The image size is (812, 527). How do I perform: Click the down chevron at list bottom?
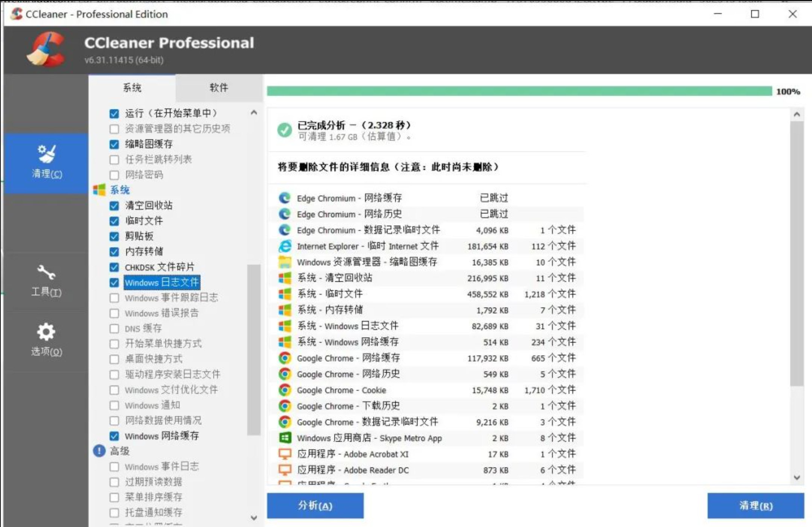254,517
